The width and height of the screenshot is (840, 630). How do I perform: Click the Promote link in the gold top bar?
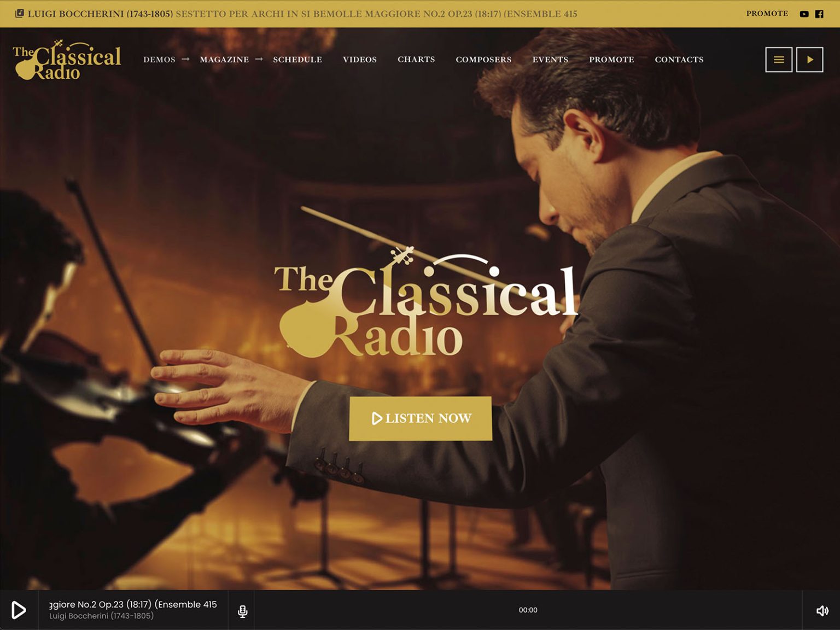click(767, 13)
